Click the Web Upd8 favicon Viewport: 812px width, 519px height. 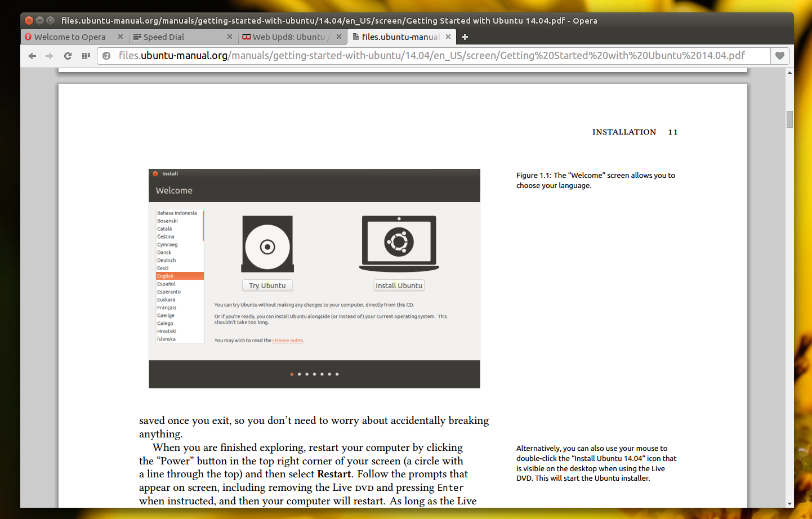tap(246, 37)
